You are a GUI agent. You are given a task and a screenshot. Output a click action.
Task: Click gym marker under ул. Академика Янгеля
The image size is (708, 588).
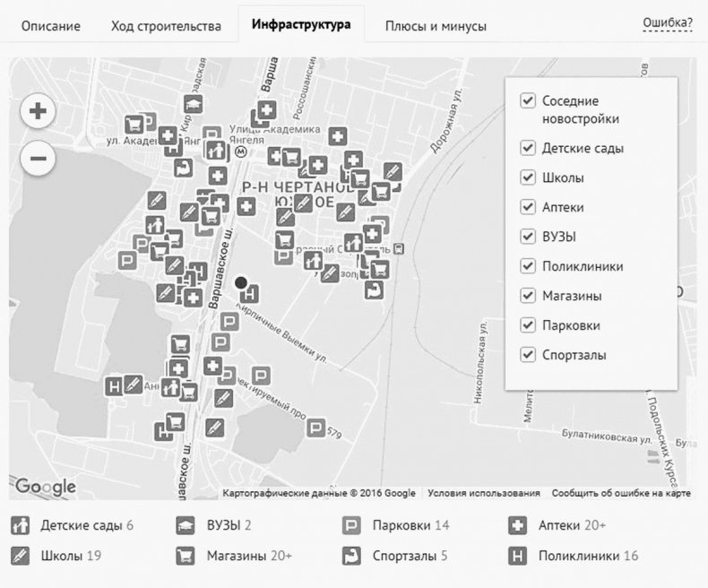(x=184, y=167)
